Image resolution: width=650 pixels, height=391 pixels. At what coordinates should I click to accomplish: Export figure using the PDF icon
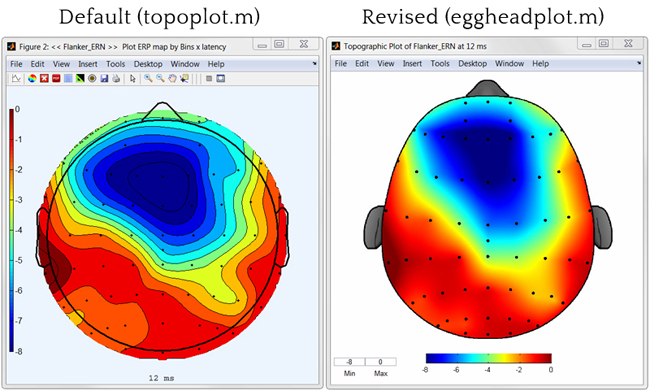[x=56, y=78]
